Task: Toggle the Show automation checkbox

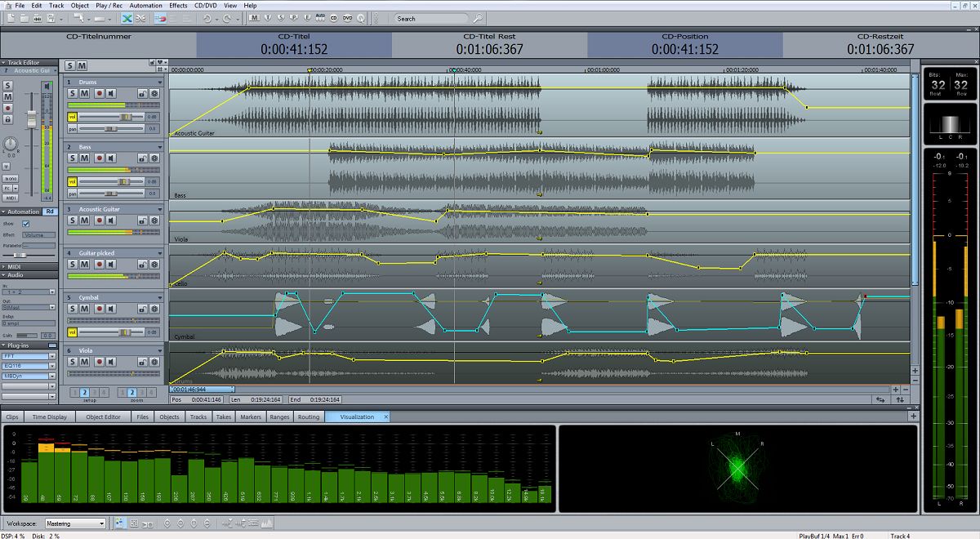Action: (26, 223)
